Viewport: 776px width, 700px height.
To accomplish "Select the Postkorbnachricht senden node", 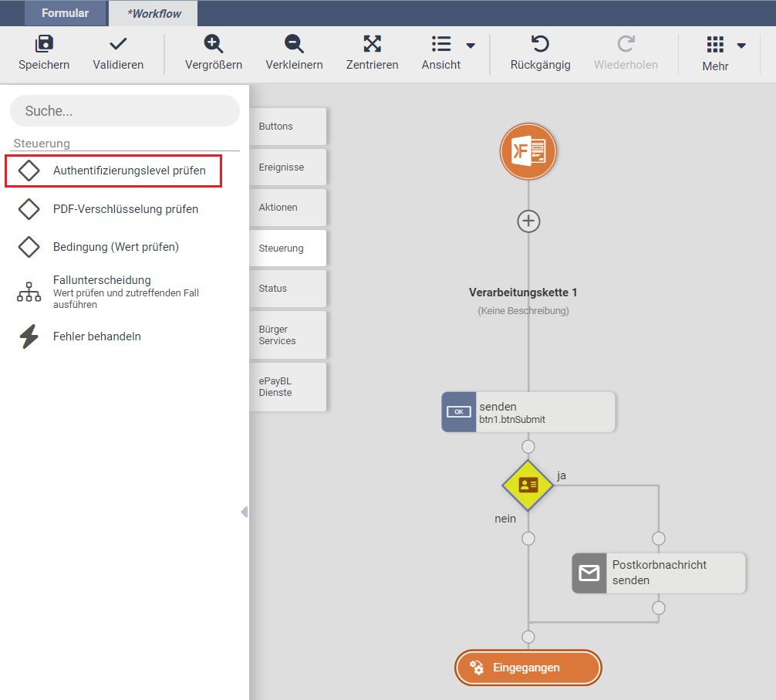I will coord(659,573).
